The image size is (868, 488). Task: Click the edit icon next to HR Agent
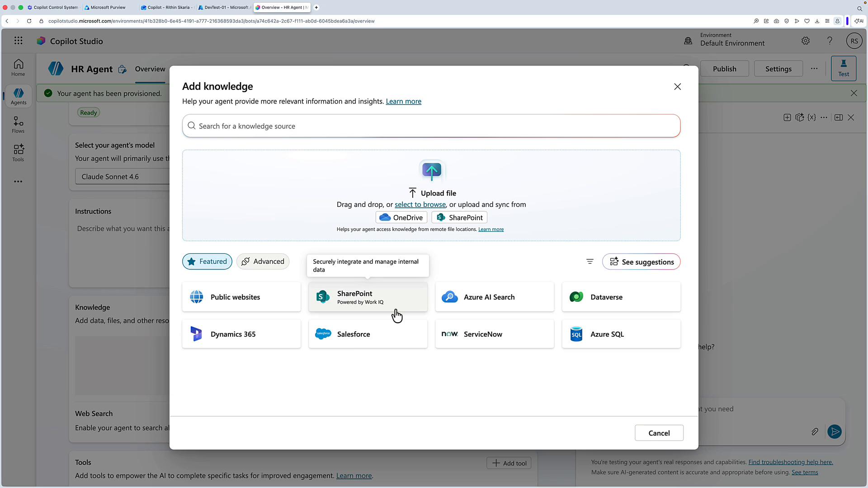point(122,69)
